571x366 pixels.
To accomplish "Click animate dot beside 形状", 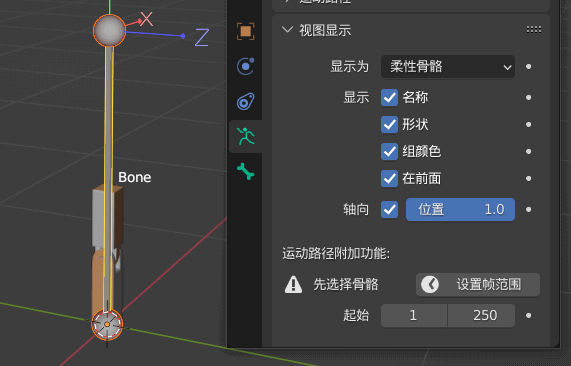I will pos(528,125).
